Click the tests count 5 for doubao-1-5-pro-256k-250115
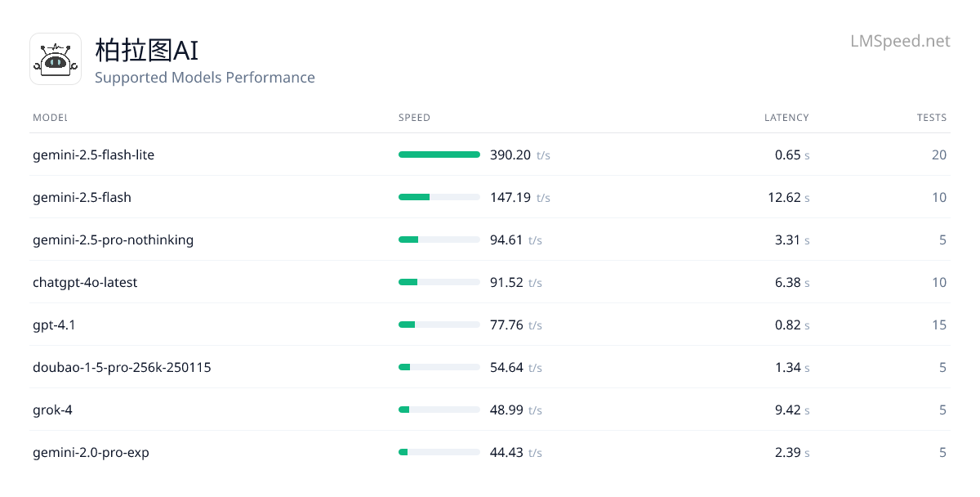The image size is (980, 497). pos(943,367)
